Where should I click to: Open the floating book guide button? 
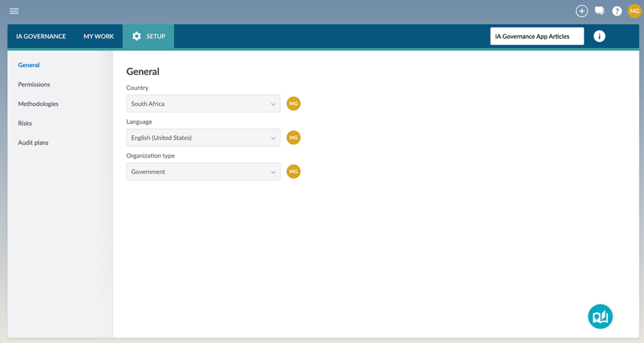pyautogui.click(x=600, y=316)
